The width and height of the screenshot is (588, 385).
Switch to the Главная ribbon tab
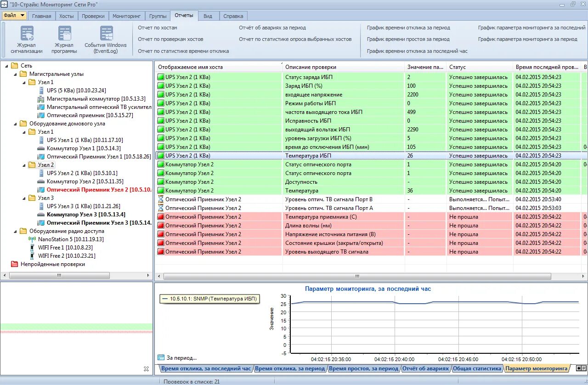[x=42, y=16]
